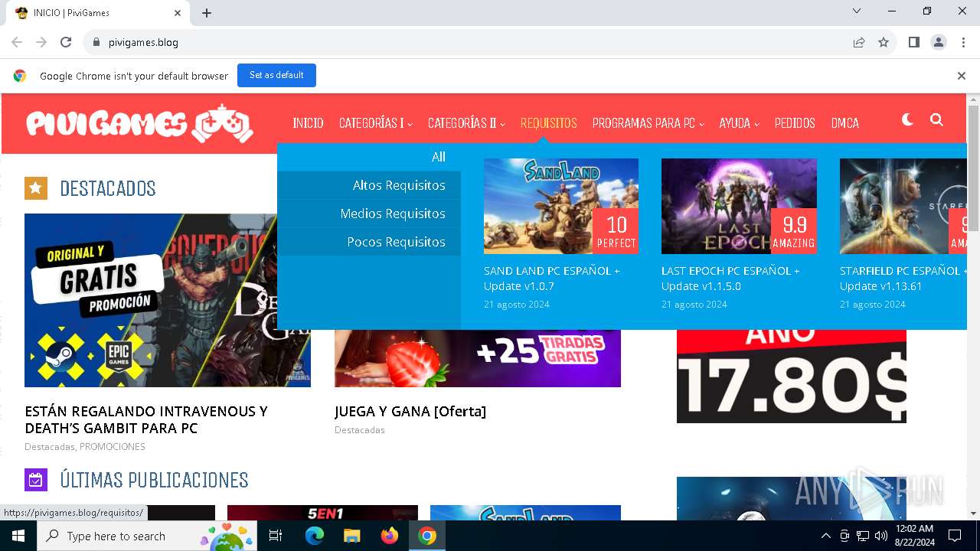Screen dimensions: 980x551
Task: Toggle the dark mode moon icon
Action: pos(907,120)
